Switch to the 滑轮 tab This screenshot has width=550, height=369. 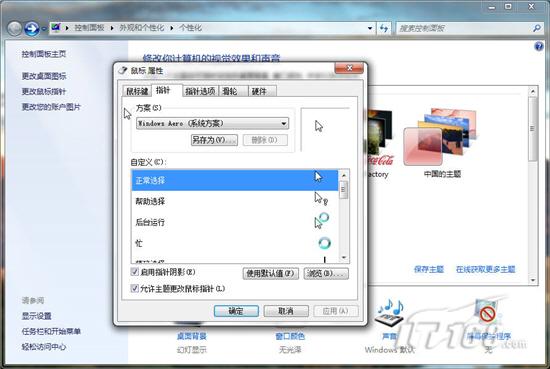point(230,92)
